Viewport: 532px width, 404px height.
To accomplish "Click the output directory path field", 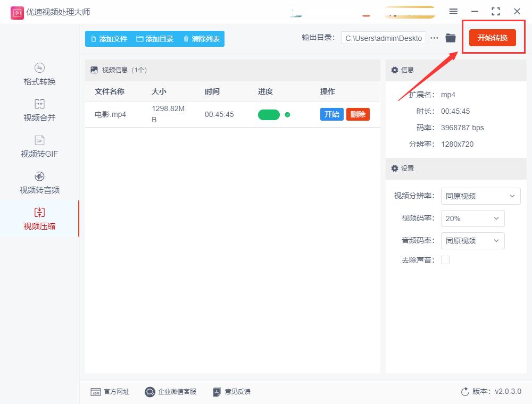I will point(383,38).
